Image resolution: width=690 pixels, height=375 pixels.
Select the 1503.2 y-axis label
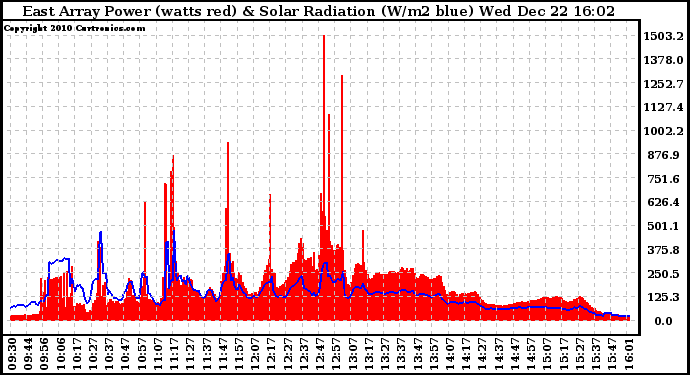point(663,36)
